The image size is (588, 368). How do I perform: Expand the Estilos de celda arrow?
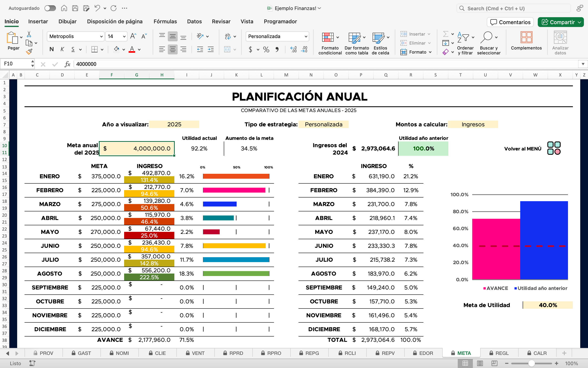pos(388,37)
